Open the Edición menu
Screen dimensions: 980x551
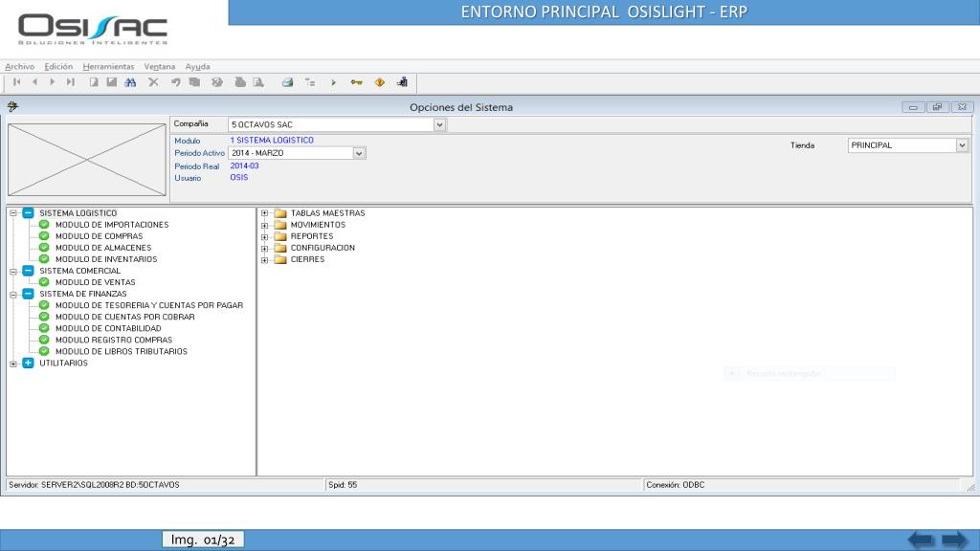58,66
